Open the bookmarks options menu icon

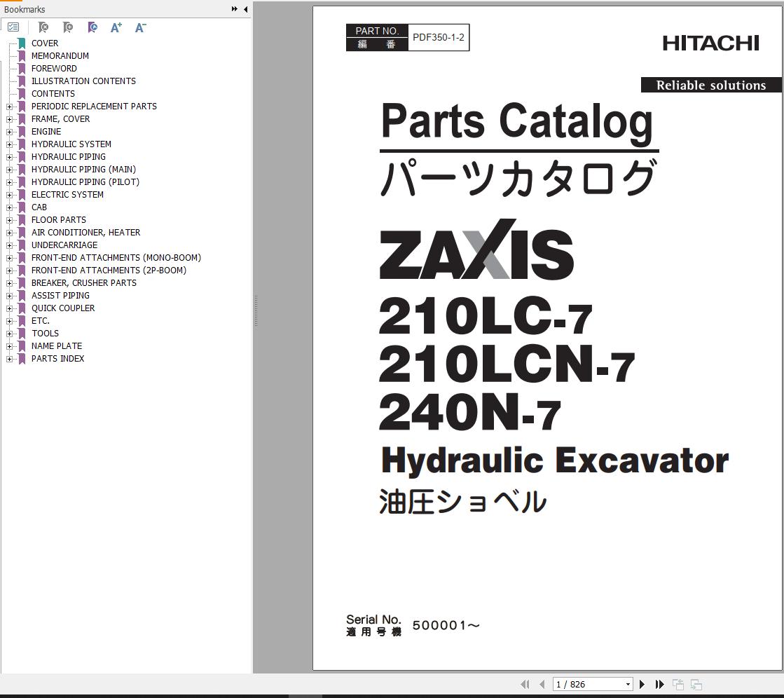point(13,27)
